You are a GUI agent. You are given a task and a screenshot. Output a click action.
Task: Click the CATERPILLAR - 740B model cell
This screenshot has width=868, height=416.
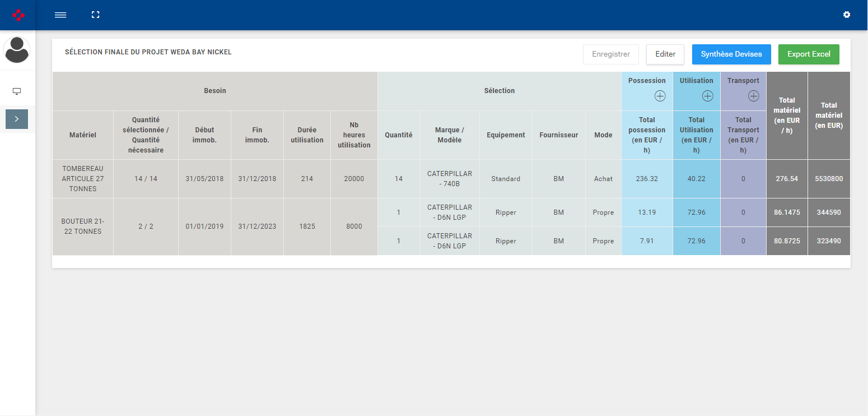(449, 179)
